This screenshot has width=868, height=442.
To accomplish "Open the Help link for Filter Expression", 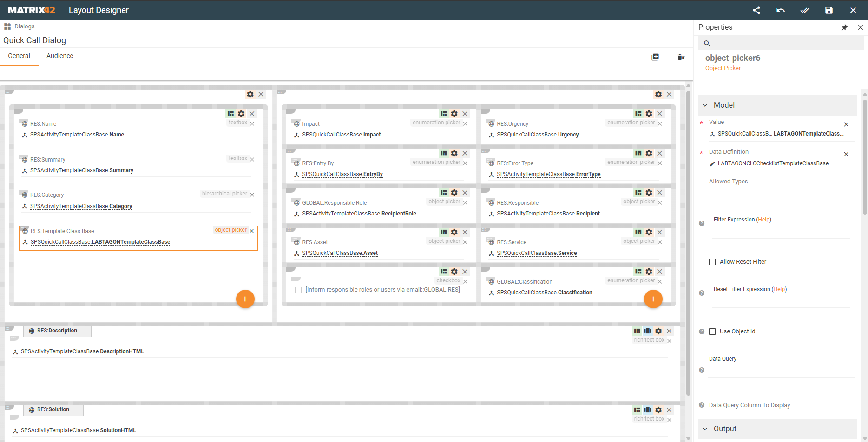I will [x=764, y=220].
